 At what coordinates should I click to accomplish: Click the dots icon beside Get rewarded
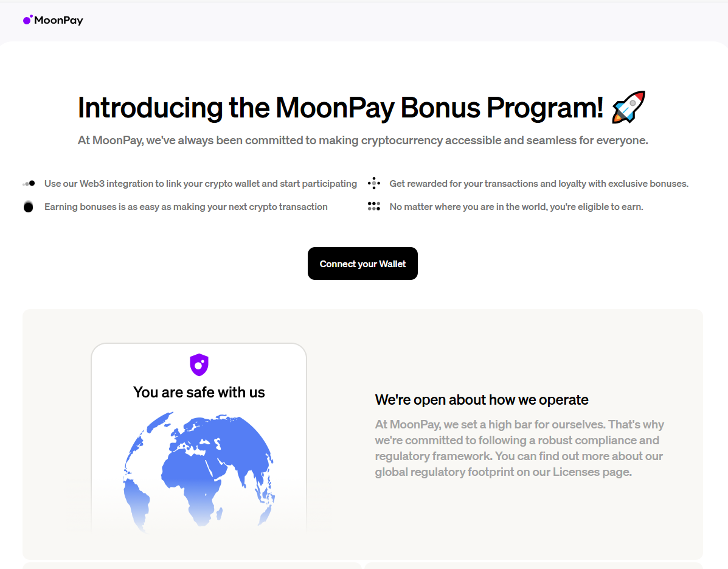click(x=374, y=183)
